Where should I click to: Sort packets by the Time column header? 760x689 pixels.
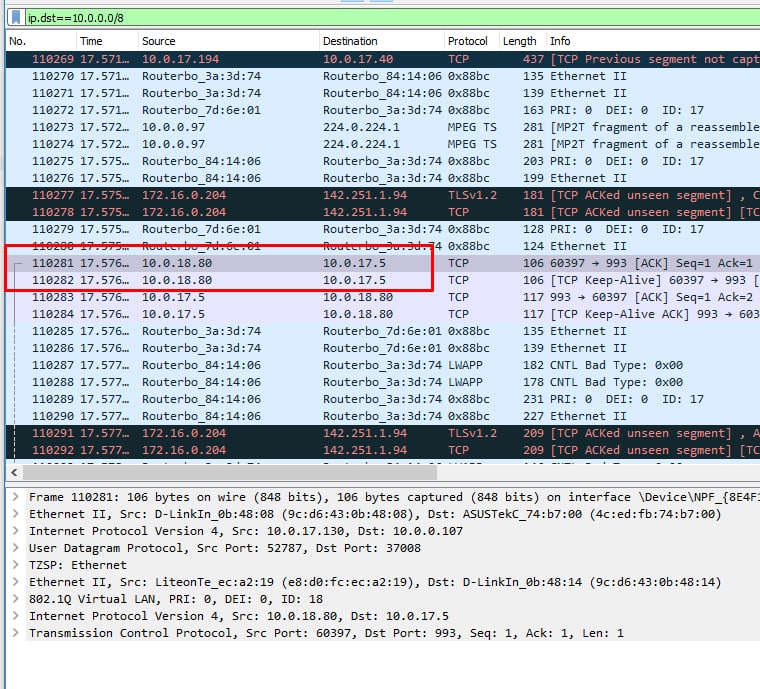point(107,41)
